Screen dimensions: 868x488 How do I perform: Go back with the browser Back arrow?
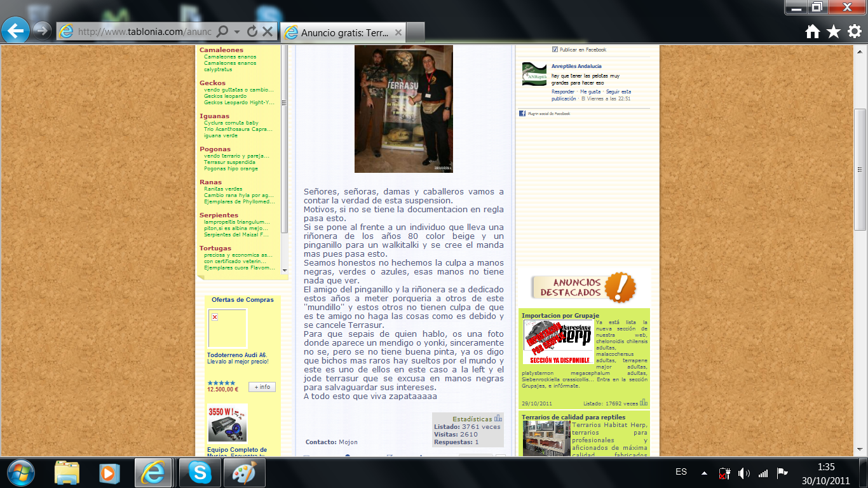(x=15, y=30)
